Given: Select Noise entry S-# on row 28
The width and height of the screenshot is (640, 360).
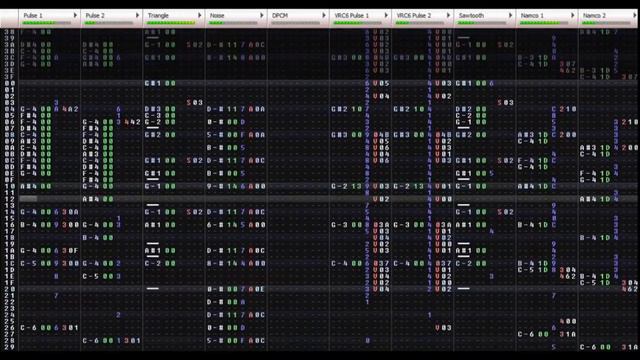Looking at the screenshot, I should pyautogui.click(x=215, y=340).
